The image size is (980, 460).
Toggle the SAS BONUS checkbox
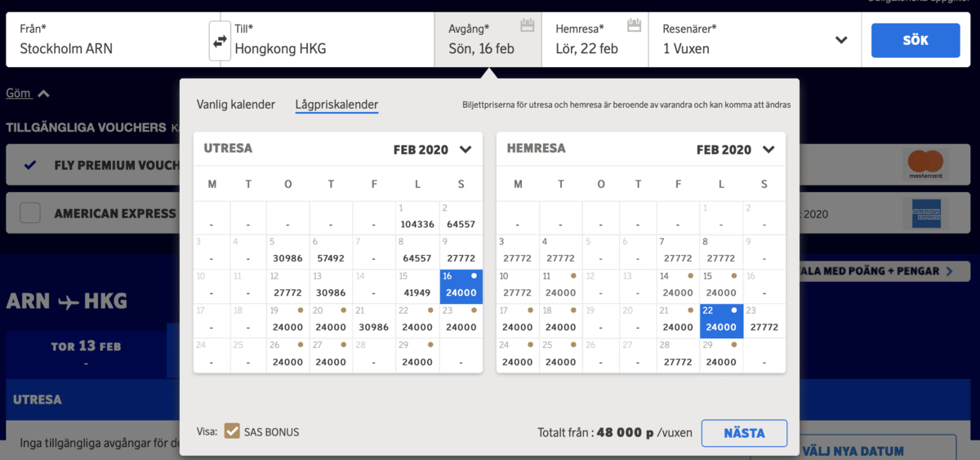[x=232, y=431]
